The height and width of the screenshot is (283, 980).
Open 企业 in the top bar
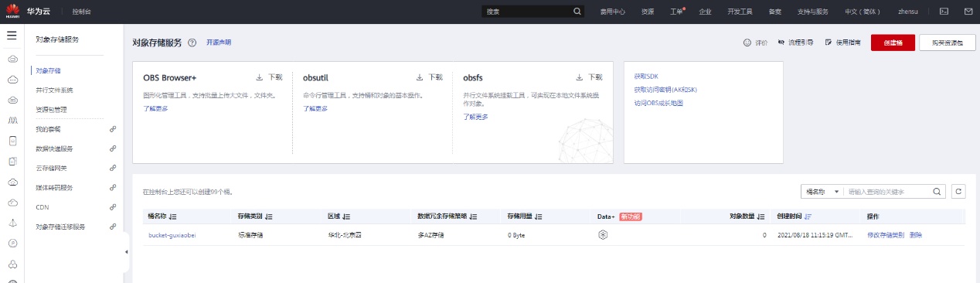(705, 12)
